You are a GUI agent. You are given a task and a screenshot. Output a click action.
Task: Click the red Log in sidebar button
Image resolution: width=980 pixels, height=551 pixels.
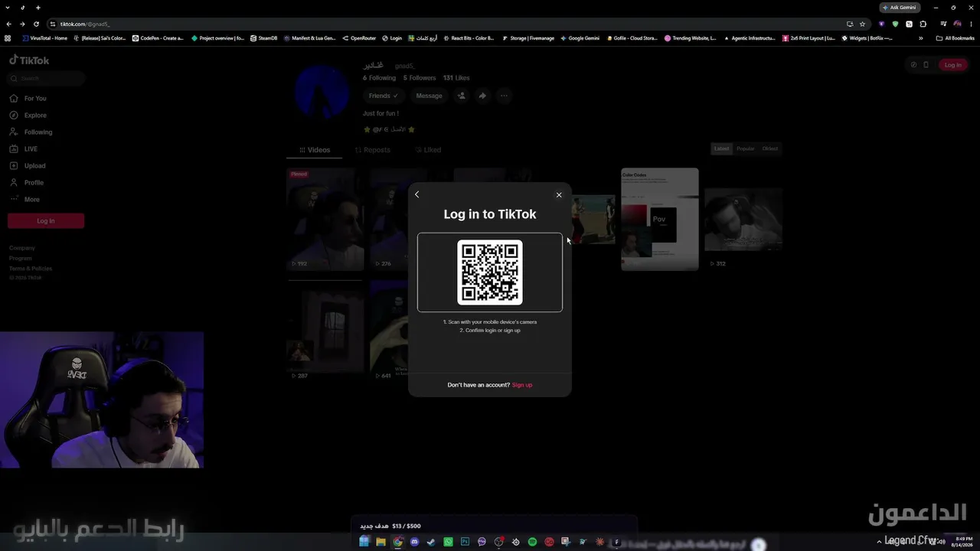[x=46, y=221]
